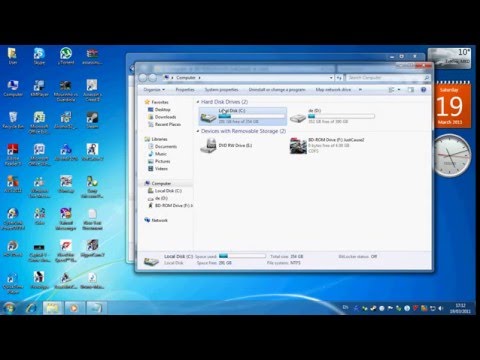The height and width of the screenshot is (360, 480).
Task: Open the Computer desktop icon
Action: click(13, 88)
